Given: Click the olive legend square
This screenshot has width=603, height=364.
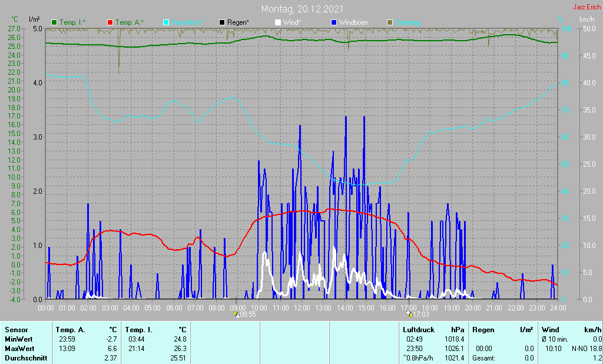Looking at the screenshot, I should tap(390, 22).
